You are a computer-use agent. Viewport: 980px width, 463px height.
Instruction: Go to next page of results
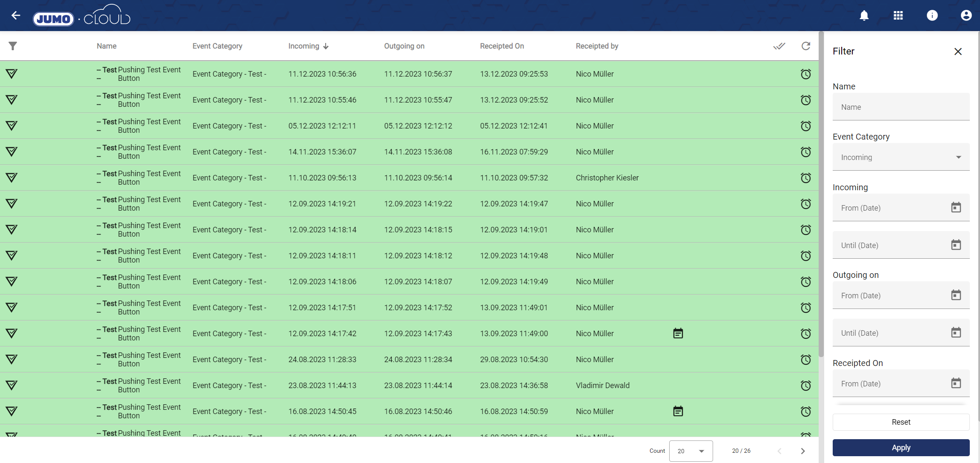pos(802,451)
